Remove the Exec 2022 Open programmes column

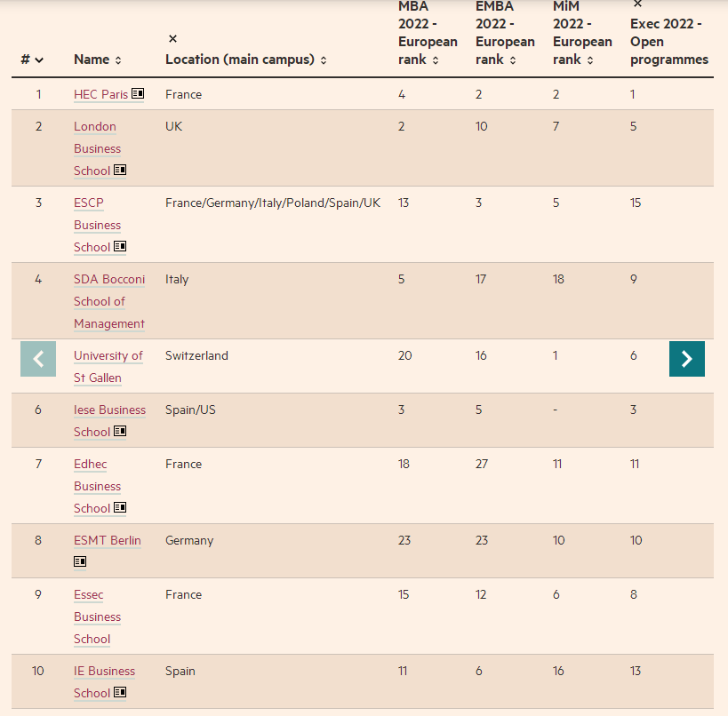(x=638, y=4)
